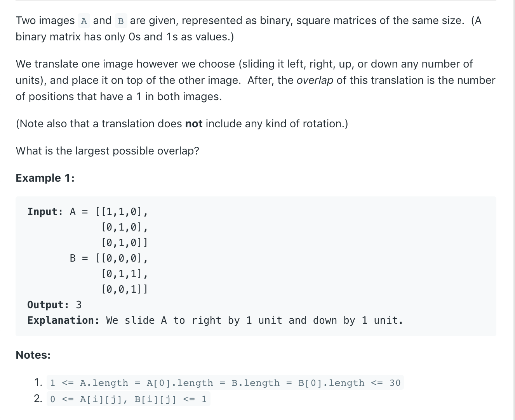Click the second row [0,1,0], of matrix A

pos(125,227)
